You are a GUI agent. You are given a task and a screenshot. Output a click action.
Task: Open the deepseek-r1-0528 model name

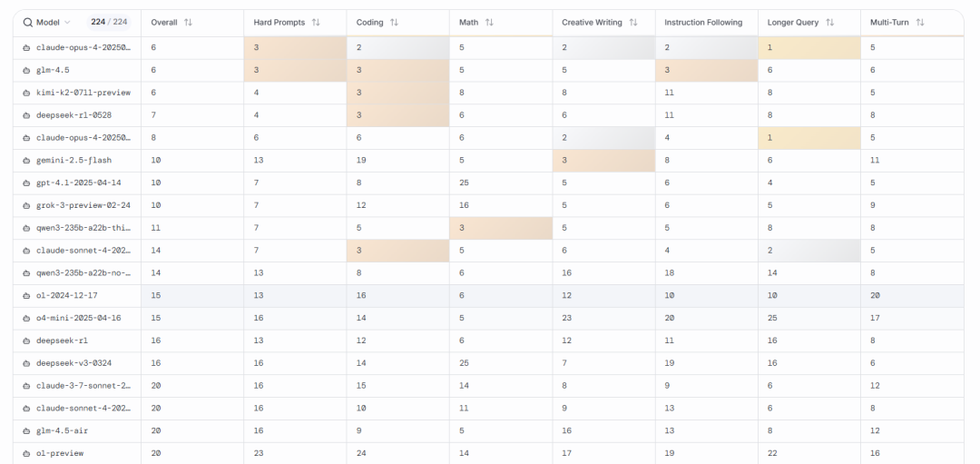point(73,115)
